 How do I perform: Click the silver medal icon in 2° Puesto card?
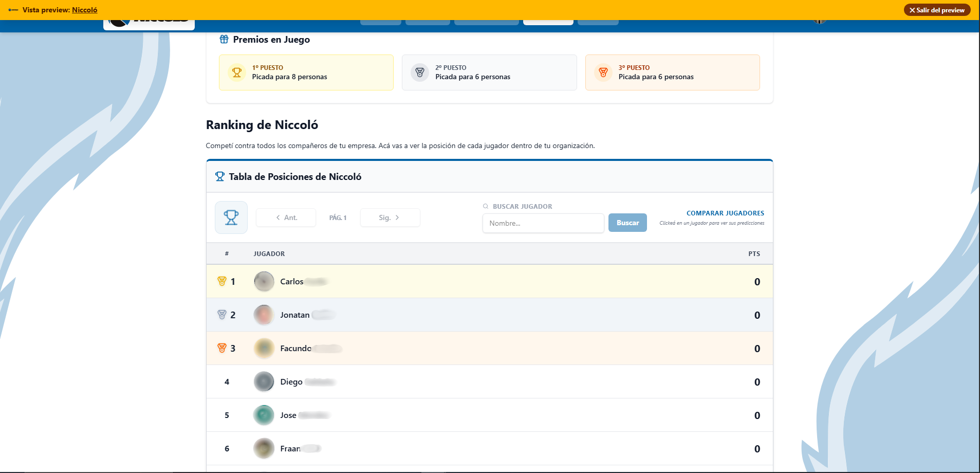click(420, 72)
